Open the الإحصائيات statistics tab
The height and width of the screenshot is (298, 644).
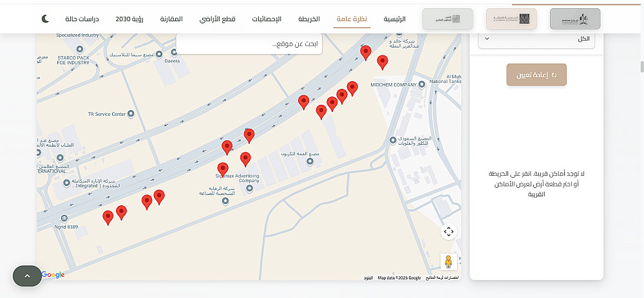(x=267, y=19)
